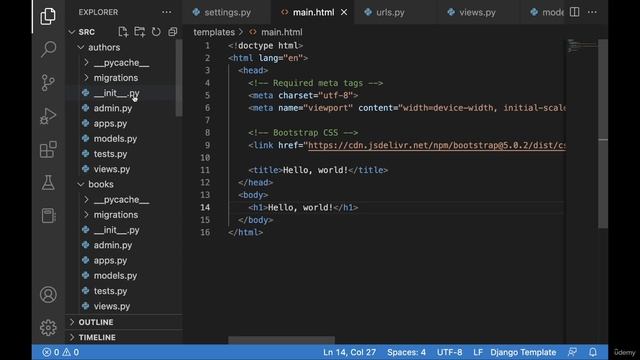The width and height of the screenshot is (640, 360).
Task: Collapse all folders in Explorer
Action: pyautogui.click(x=173, y=31)
